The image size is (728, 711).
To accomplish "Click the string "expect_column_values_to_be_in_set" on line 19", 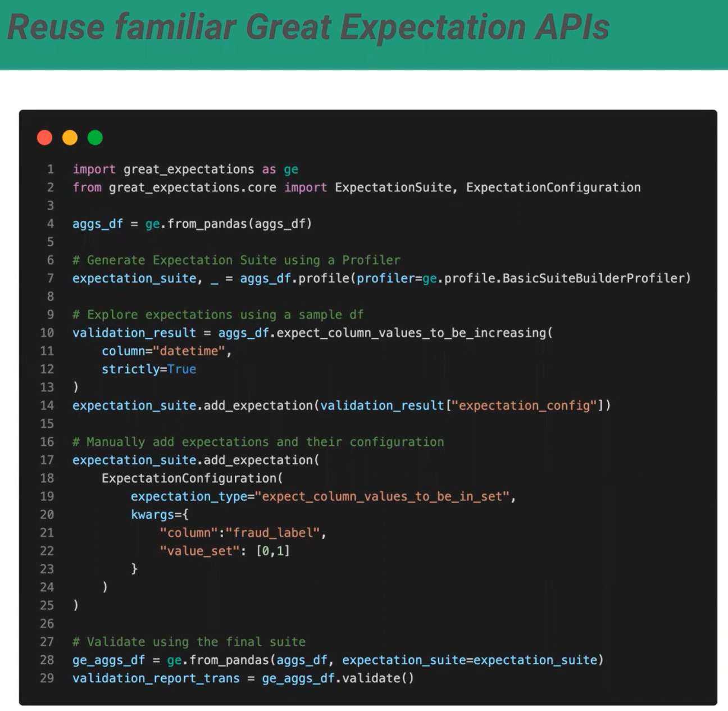I will click(x=382, y=497).
